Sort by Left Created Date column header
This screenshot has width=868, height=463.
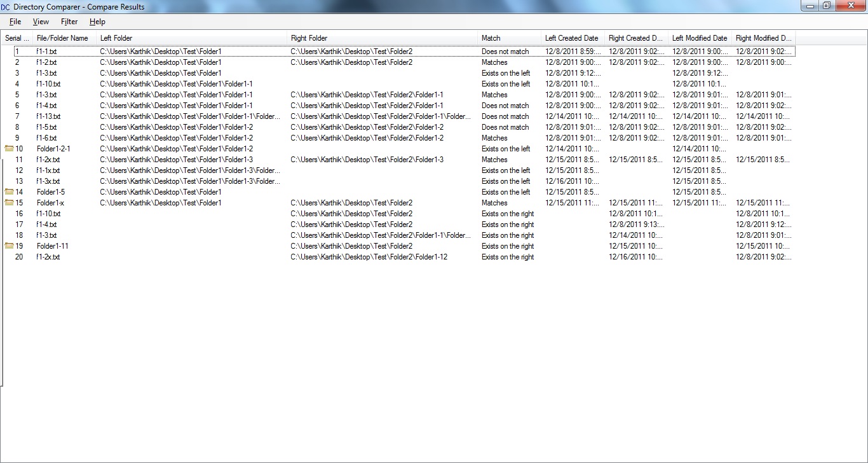tap(573, 38)
